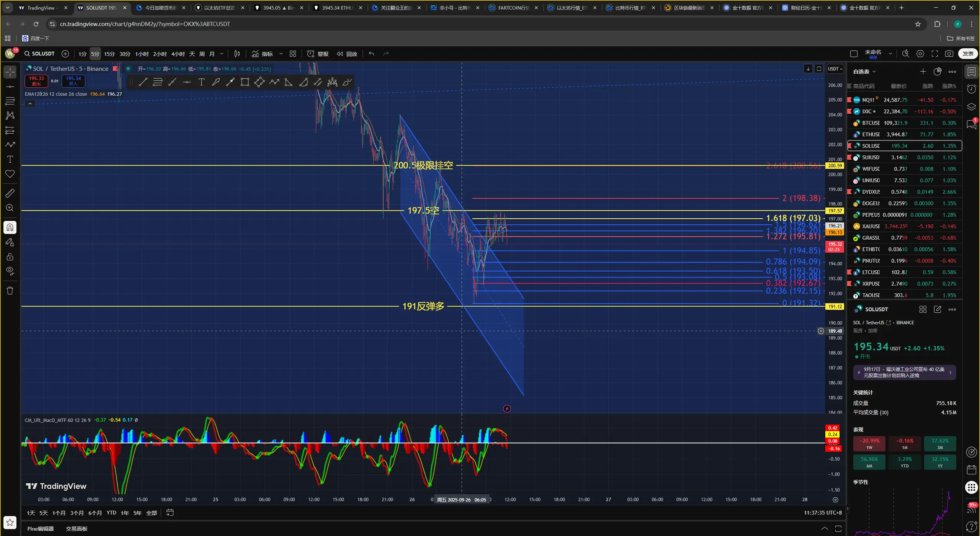Select rectangle shape in floating toolbar
The height and width of the screenshot is (536, 980).
click(x=245, y=82)
